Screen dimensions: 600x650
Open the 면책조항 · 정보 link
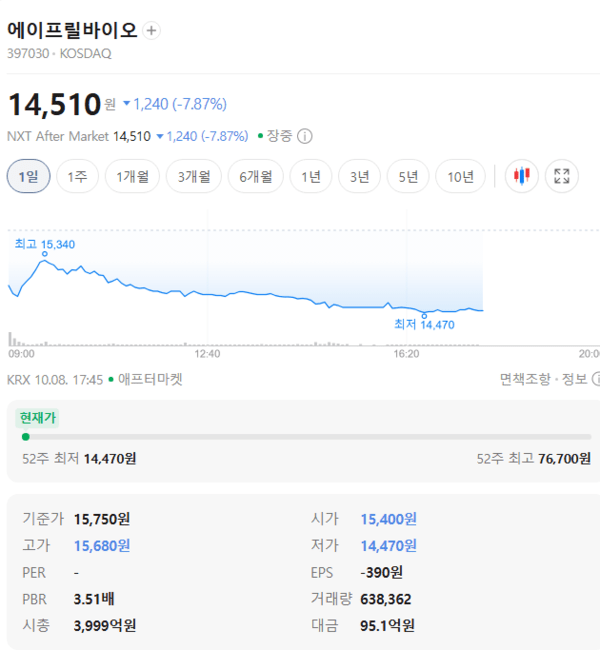544,379
